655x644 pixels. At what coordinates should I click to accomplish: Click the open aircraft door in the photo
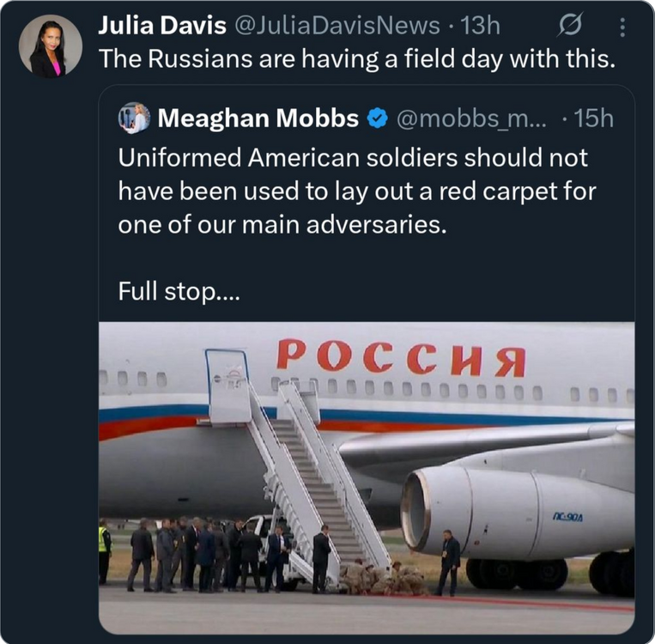pos(227,386)
